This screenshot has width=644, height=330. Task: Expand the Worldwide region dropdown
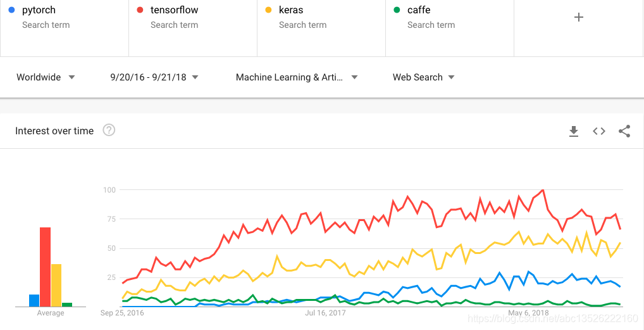pyautogui.click(x=46, y=77)
